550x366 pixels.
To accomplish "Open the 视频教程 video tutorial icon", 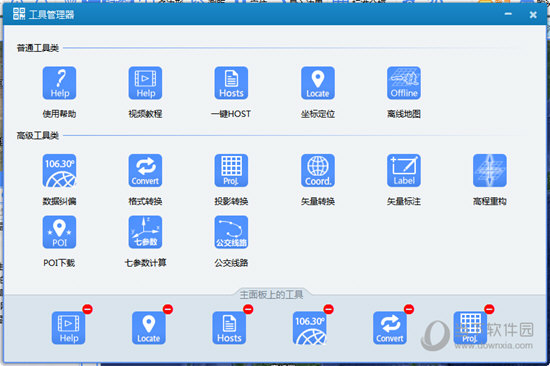I will click(x=145, y=83).
